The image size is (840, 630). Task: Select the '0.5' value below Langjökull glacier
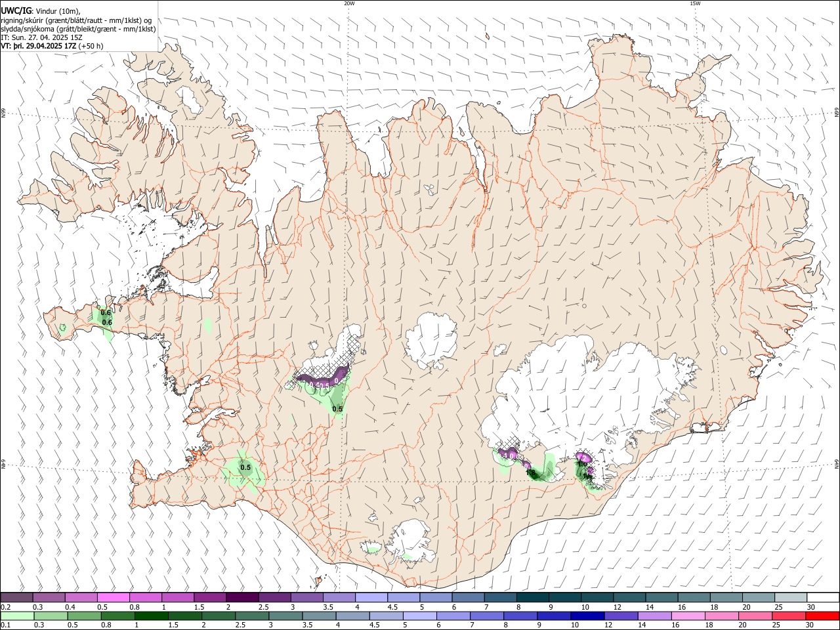(337, 409)
